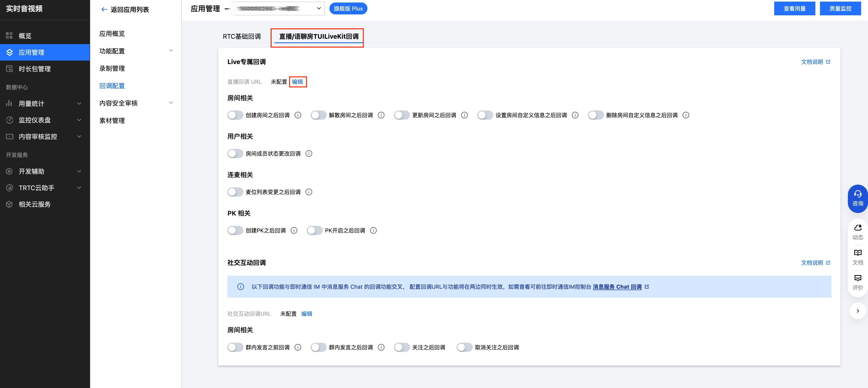The width and height of the screenshot is (868, 388).
Task: Switch to the RTC基础回调 tab
Action: [x=242, y=36]
